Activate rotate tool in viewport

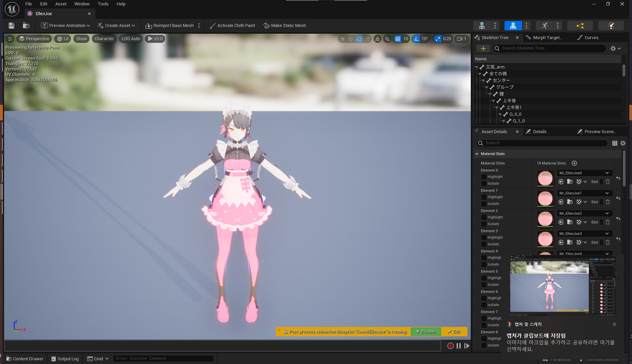pyautogui.click(x=359, y=39)
